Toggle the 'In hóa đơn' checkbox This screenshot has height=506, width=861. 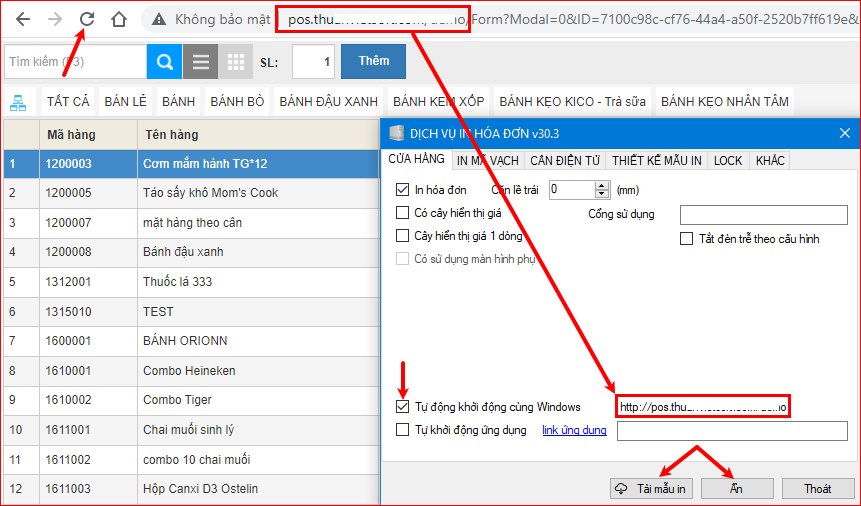tap(403, 189)
